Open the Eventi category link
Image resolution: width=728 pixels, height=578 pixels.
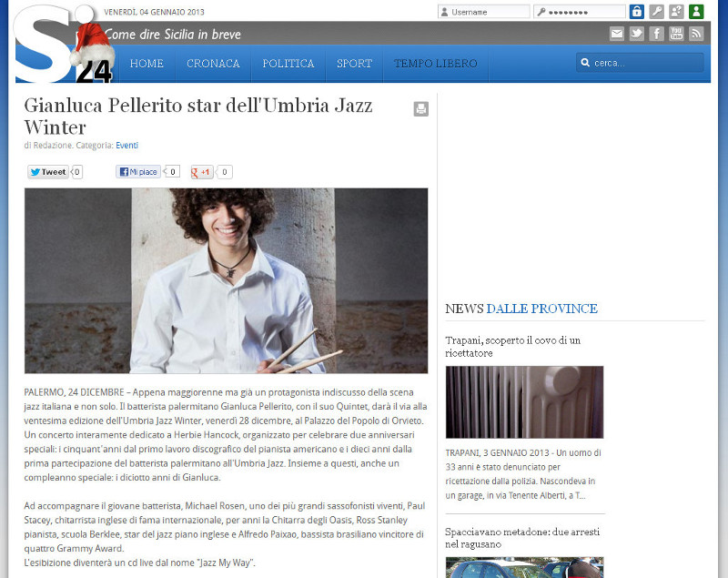pyautogui.click(x=126, y=146)
